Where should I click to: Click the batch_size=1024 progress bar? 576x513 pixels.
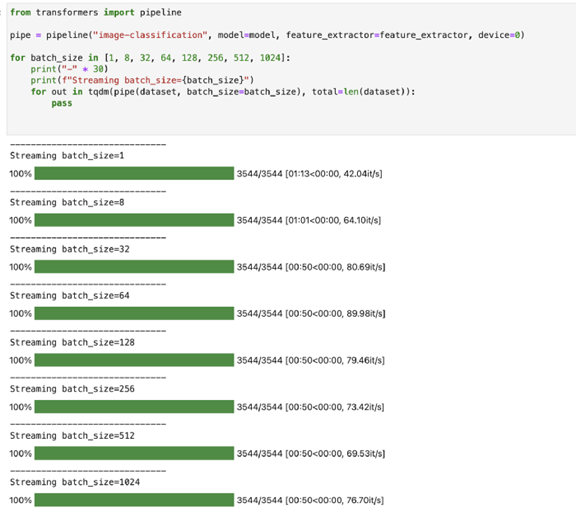point(134,500)
